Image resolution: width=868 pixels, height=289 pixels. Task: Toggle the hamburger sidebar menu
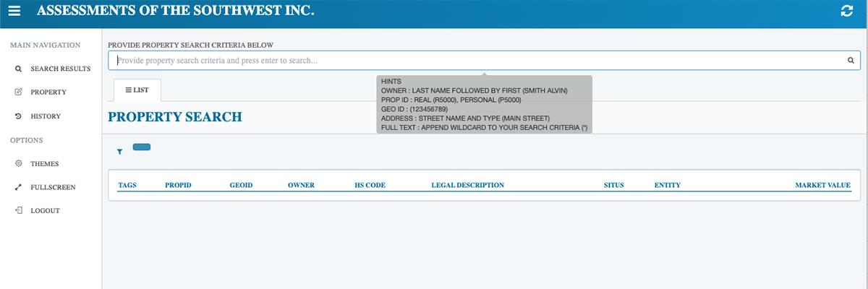(14, 11)
